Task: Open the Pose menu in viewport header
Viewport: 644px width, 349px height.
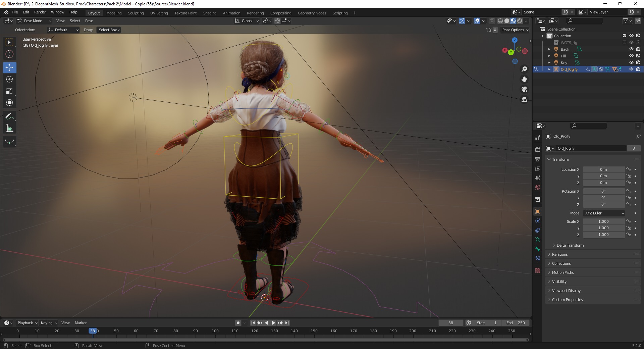Action: click(x=89, y=21)
